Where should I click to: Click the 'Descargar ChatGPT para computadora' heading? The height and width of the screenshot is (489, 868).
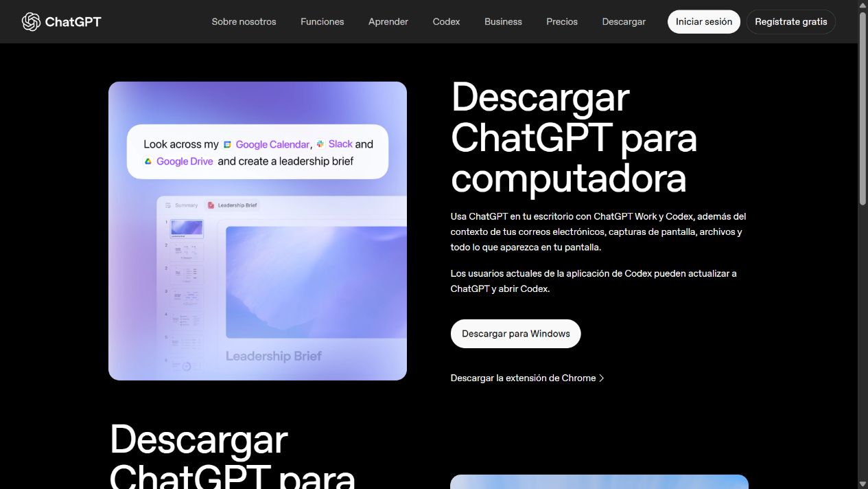(574, 137)
